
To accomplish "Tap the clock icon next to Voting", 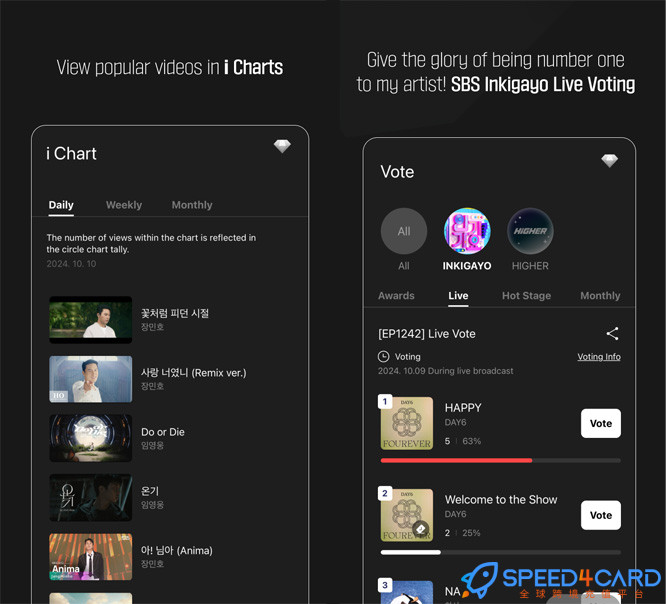I will (384, 356).
